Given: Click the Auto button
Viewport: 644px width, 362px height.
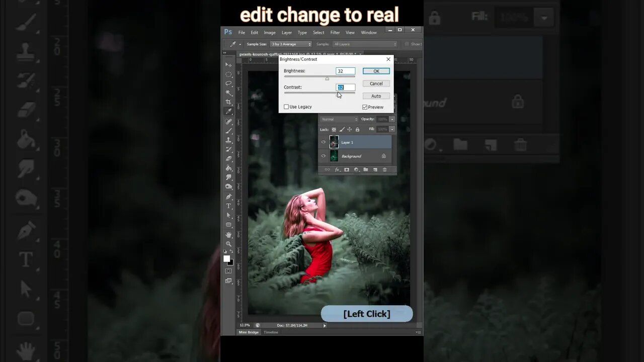Looking at the screenshot, I should [x=376, y=96].
